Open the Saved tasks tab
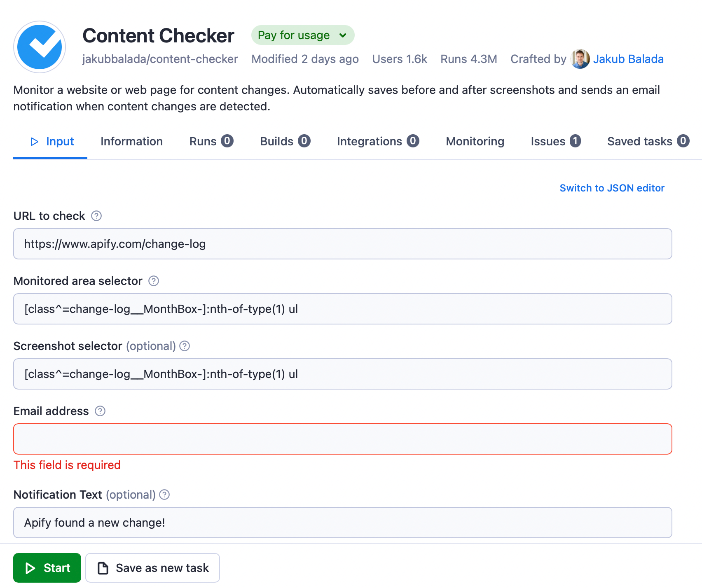The image size is (702, 588). [x=648, y=141]
